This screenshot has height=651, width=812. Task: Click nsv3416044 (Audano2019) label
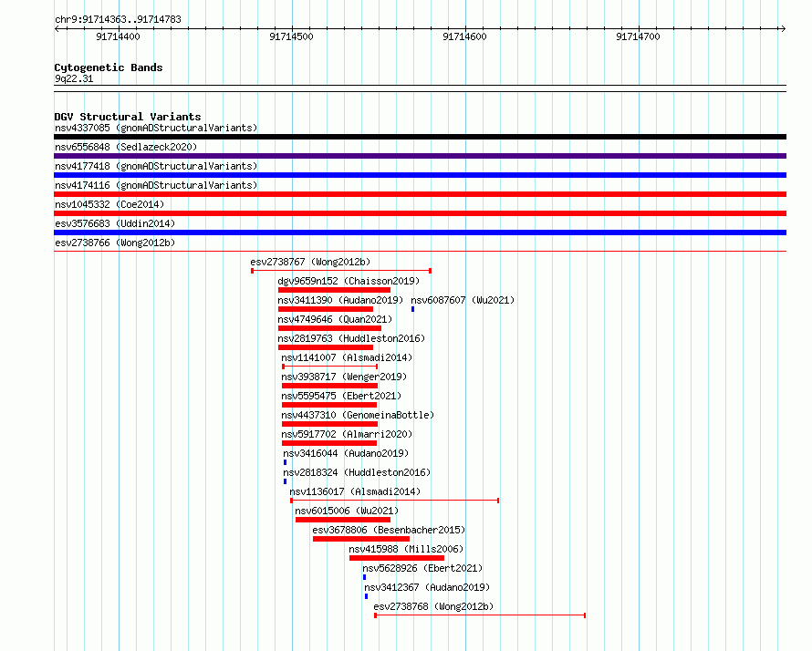pos(346,453)
